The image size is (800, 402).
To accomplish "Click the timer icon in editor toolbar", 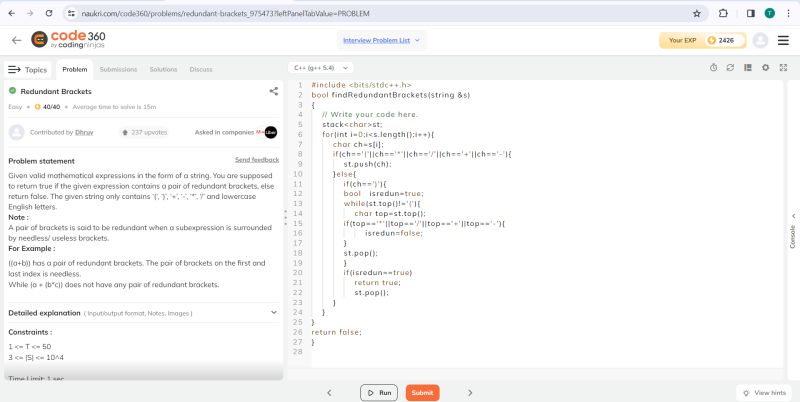I will click(713, 68).
